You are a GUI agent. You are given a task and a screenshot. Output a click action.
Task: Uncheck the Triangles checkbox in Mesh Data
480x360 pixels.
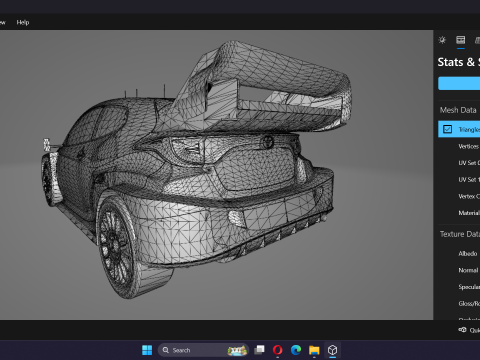[x=447, y=129]
